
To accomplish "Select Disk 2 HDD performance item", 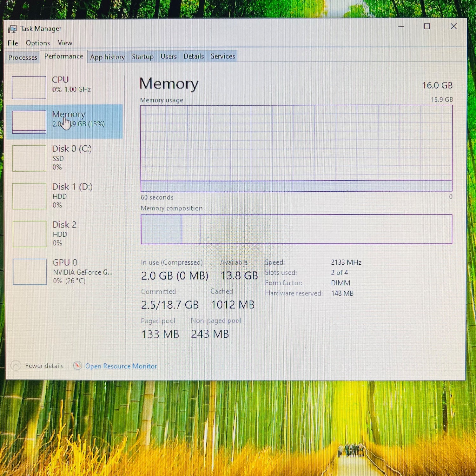I will (x=30, y=234).
